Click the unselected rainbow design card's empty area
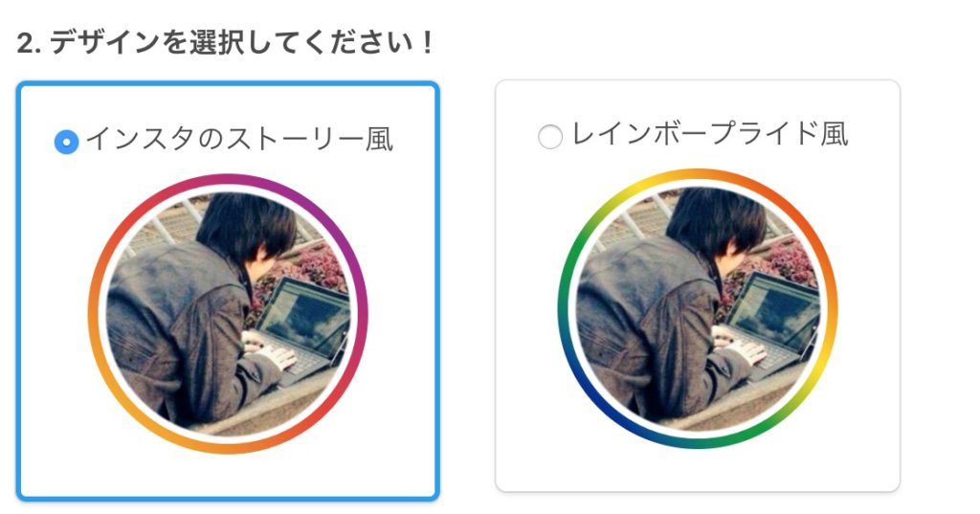Viewport: 980px width, 514px height. (x=698, y=470)
